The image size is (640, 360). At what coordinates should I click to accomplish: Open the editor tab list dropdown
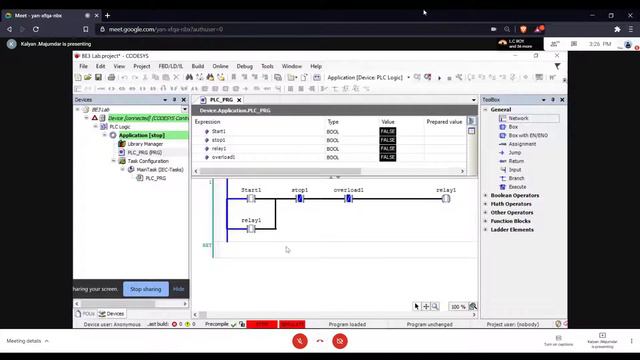click(473, 100)
